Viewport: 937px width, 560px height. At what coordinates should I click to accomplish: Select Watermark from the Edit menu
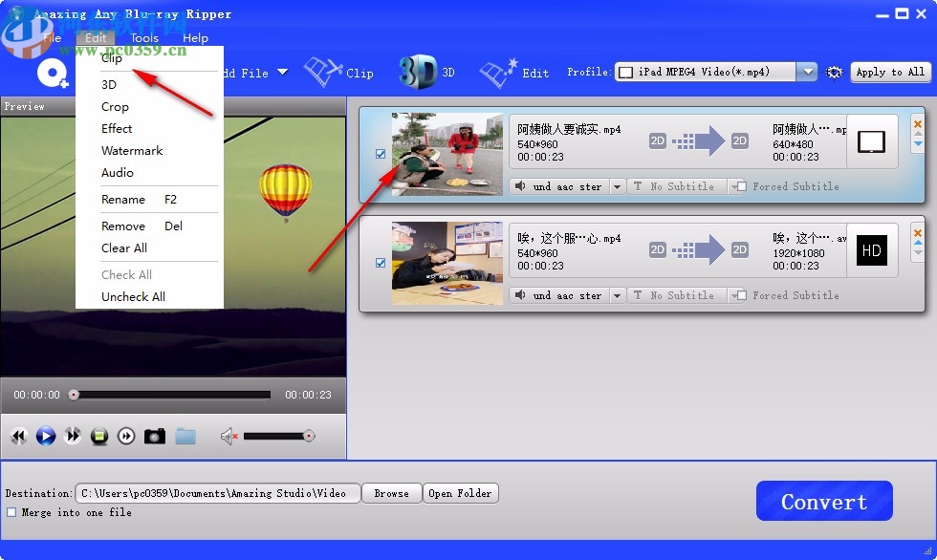[x=133, y=150]
